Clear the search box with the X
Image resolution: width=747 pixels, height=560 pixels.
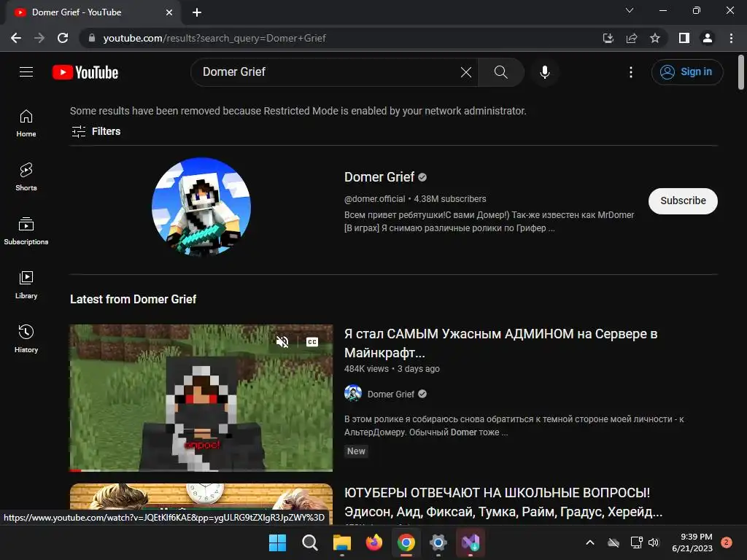(466, 72)
